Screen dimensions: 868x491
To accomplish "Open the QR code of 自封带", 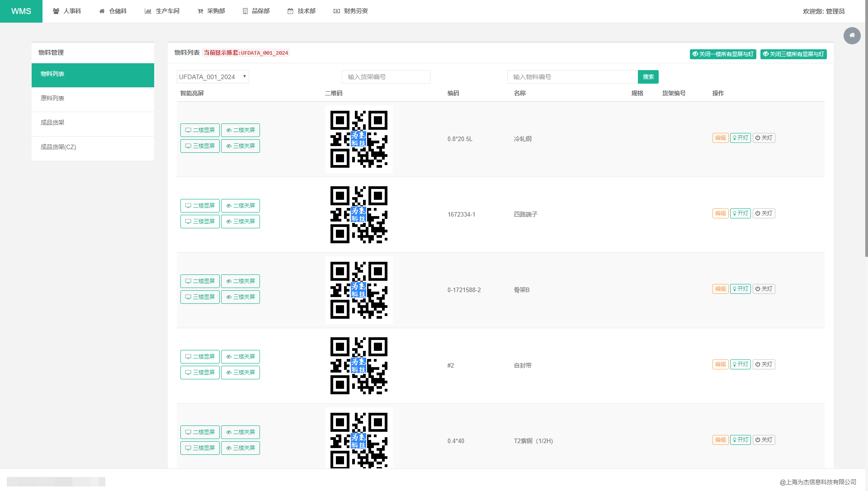I will click(359, 366).
